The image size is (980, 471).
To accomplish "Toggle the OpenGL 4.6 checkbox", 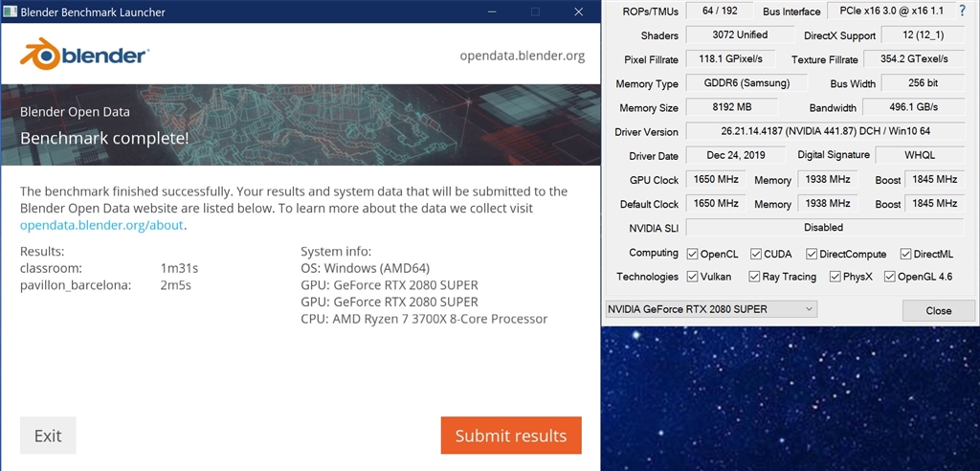I will 890,277.
